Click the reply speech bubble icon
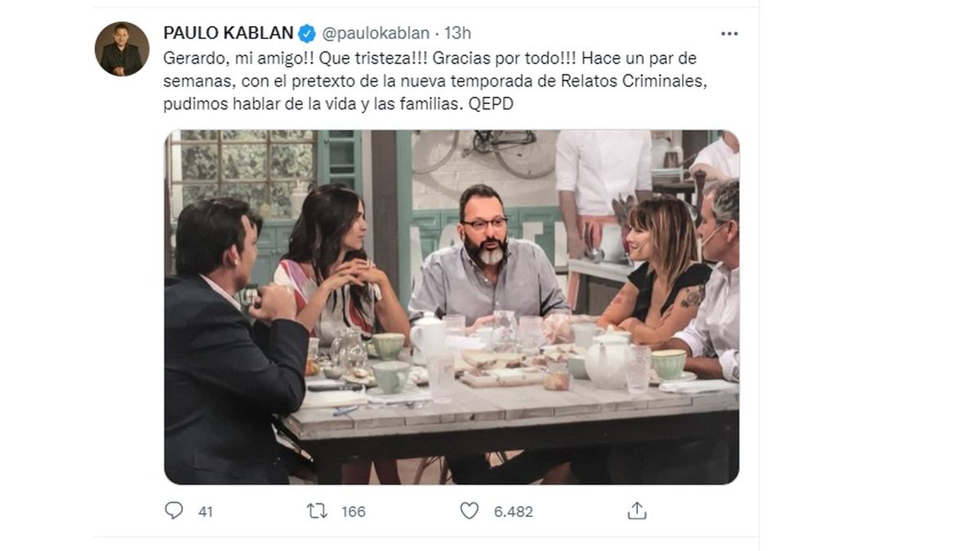The height and width of the screenshot is (551, 980). (x=174, y=511)
